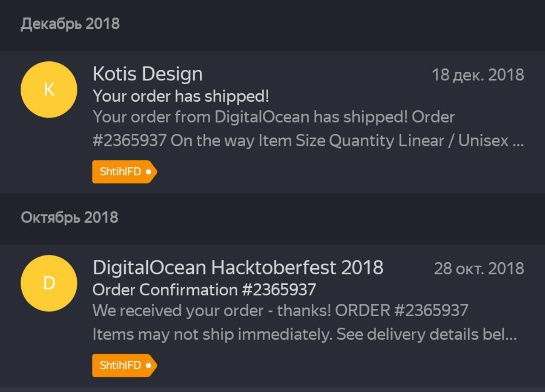This screenshot has height=392, width=545.
Task: Open the yellow D avatar of DigitalOcean
Action: [49, 283]
